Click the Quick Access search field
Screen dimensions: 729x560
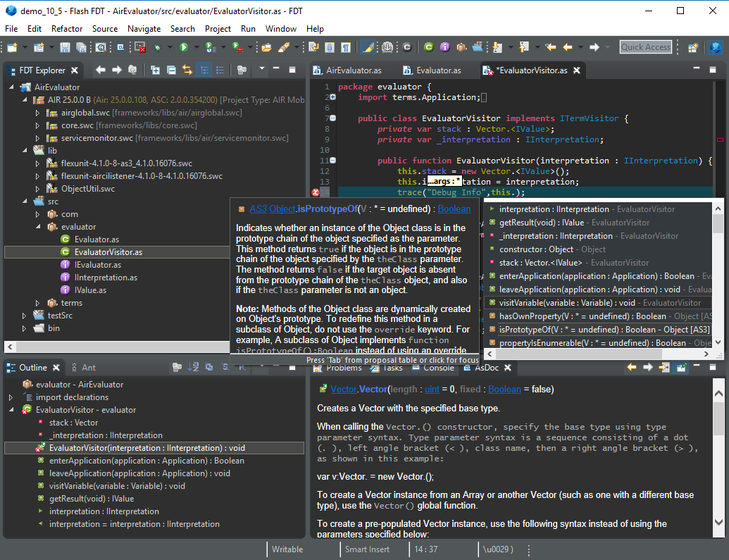646,47
